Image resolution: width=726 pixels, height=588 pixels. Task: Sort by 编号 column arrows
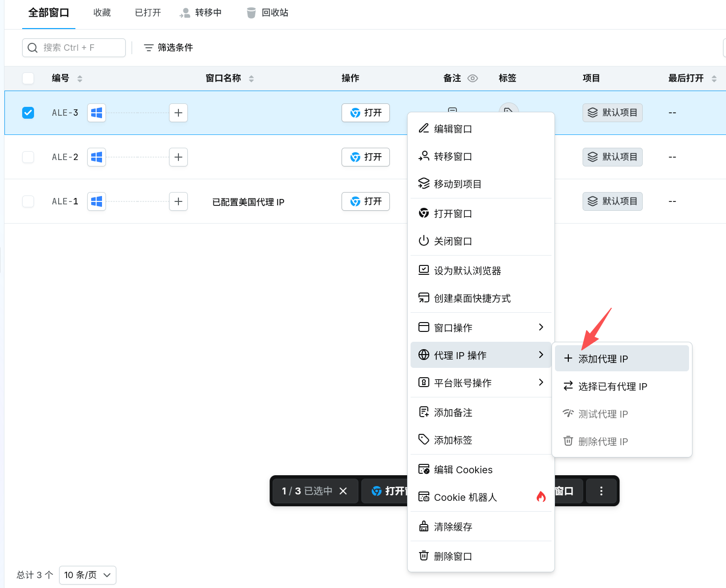(x=80, y=79)
